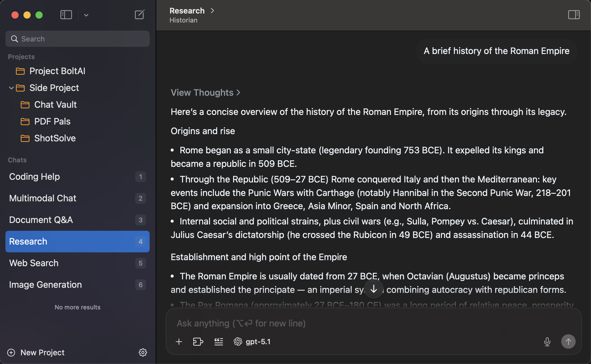Send the message with the arrow button

[x=568, y=341]
